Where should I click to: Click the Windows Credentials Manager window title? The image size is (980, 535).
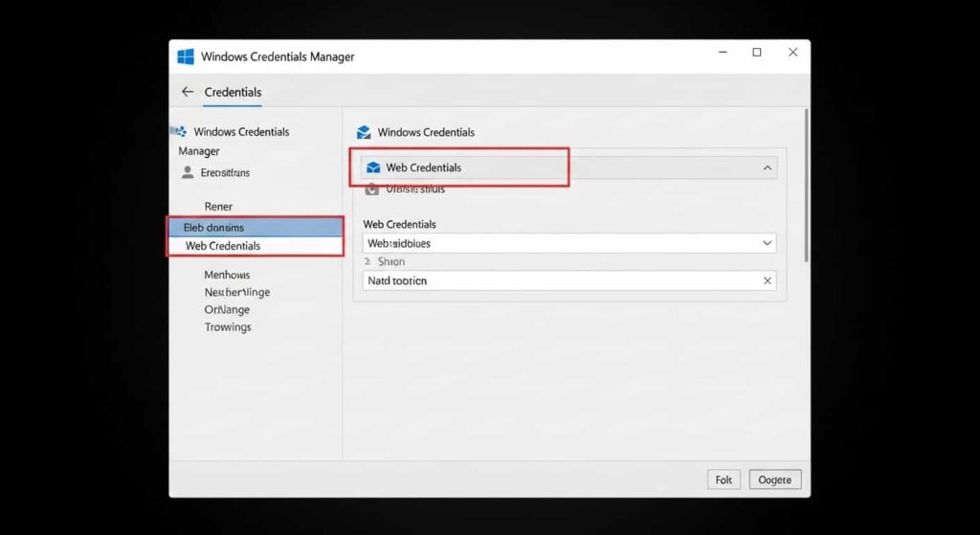278,56
